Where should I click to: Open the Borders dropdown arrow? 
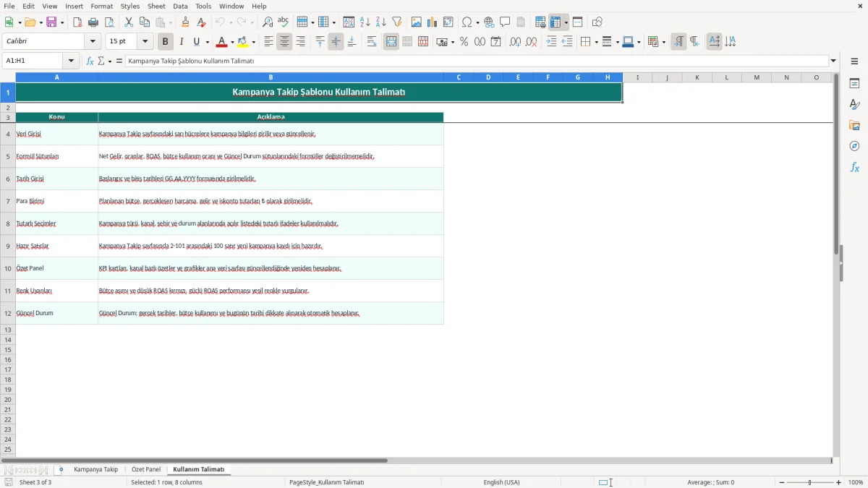595,42
